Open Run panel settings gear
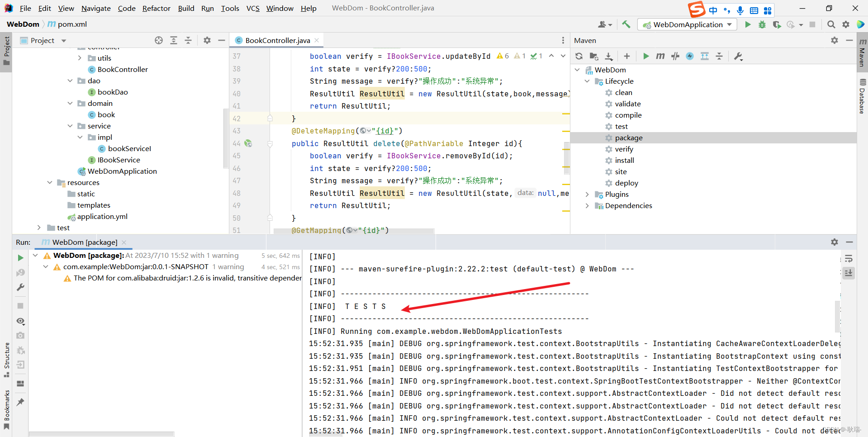868x437 pixels. tap(835, 242)
